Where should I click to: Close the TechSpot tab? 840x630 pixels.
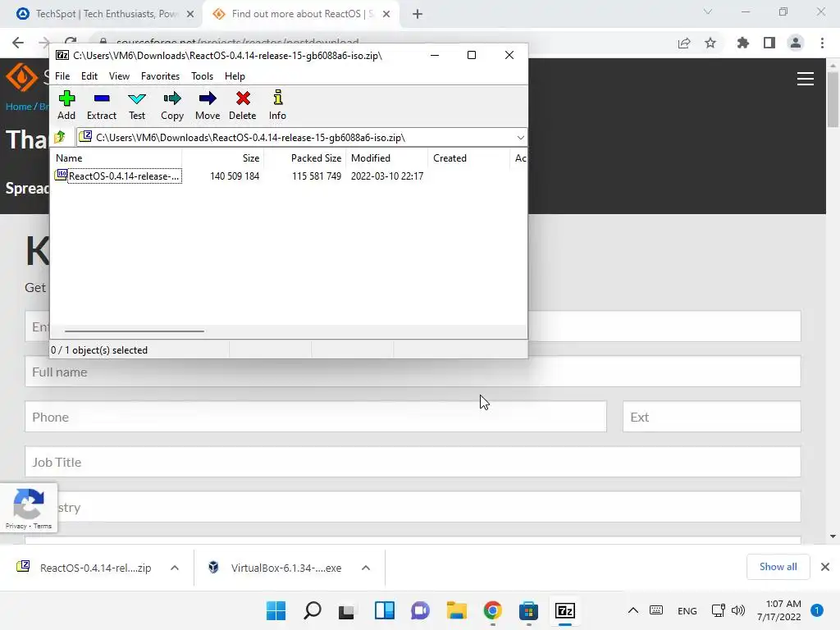(x=190, y=15)
